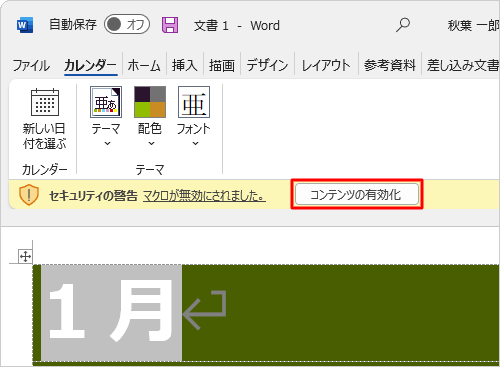Select the カレンダー ribbon tab

point(90,65)
